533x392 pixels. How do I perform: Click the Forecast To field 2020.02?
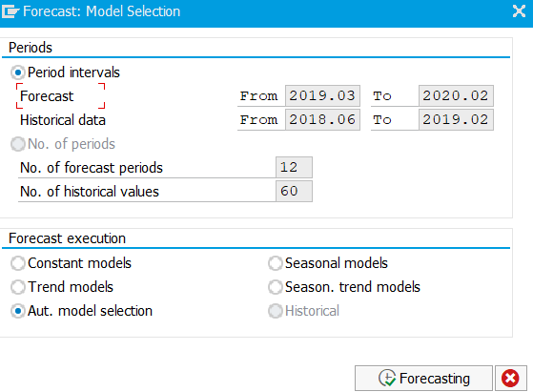[456, 96]
